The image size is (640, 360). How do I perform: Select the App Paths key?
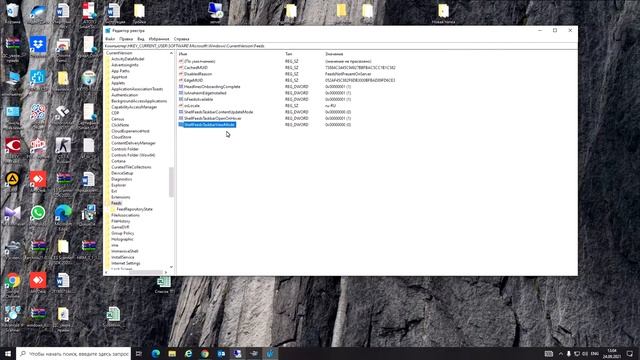click(120, 71)
